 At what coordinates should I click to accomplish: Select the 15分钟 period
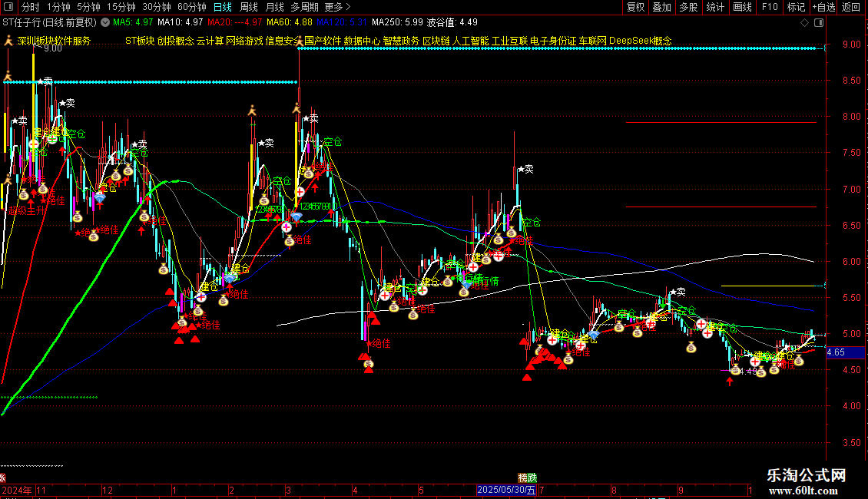pos(121,7)
